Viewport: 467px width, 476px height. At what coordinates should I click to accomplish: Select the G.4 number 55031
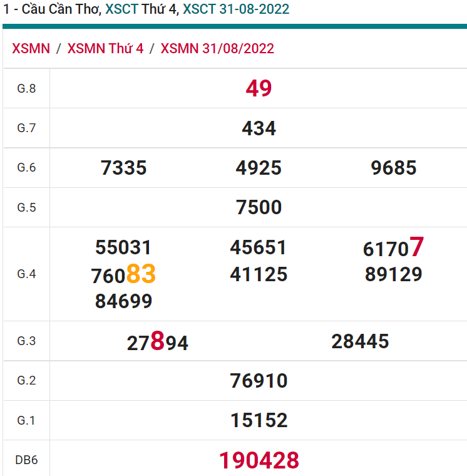(123, 247)
